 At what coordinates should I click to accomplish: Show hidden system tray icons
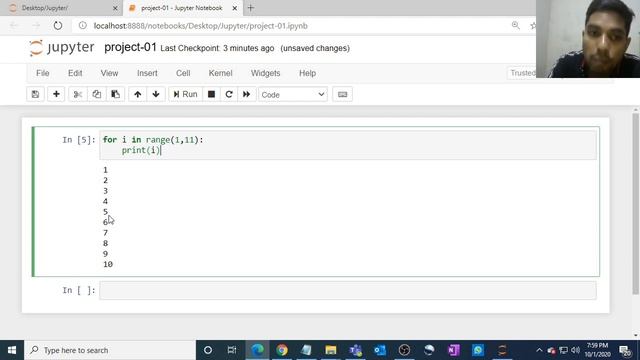pos(539,350)
